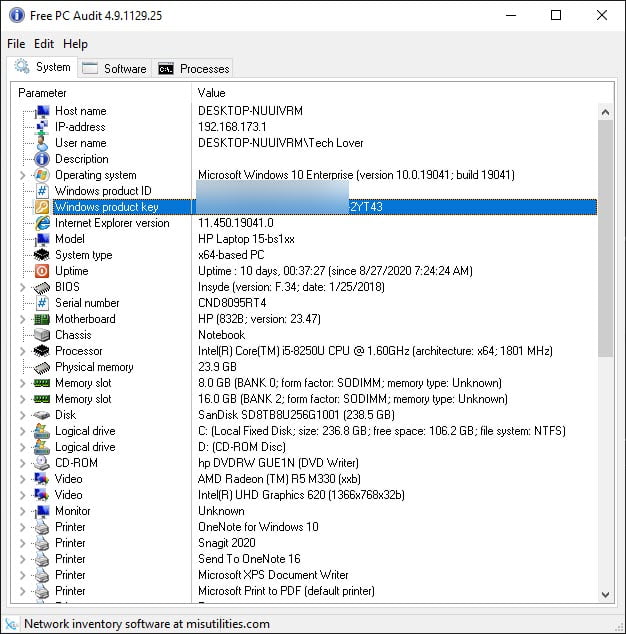Screen dimensions: 626x634
Task: Select the hp DVDRW GUE1N value
Action: (x=278, y=463)
